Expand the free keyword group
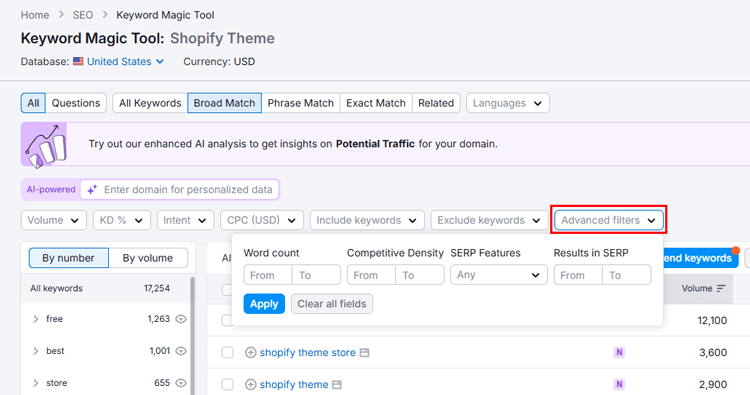 coord(35,319)
